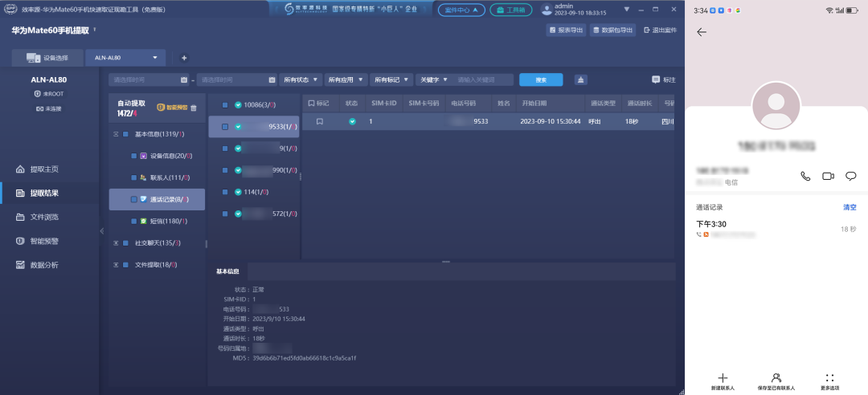Click bookmark flag in the 9533 call row

[319, 122]
